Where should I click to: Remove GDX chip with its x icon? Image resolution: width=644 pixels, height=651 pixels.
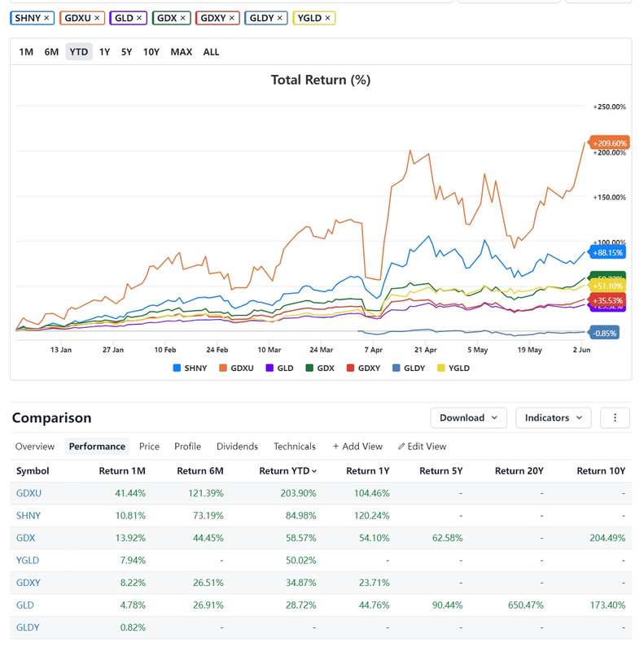tap(183, 18)
